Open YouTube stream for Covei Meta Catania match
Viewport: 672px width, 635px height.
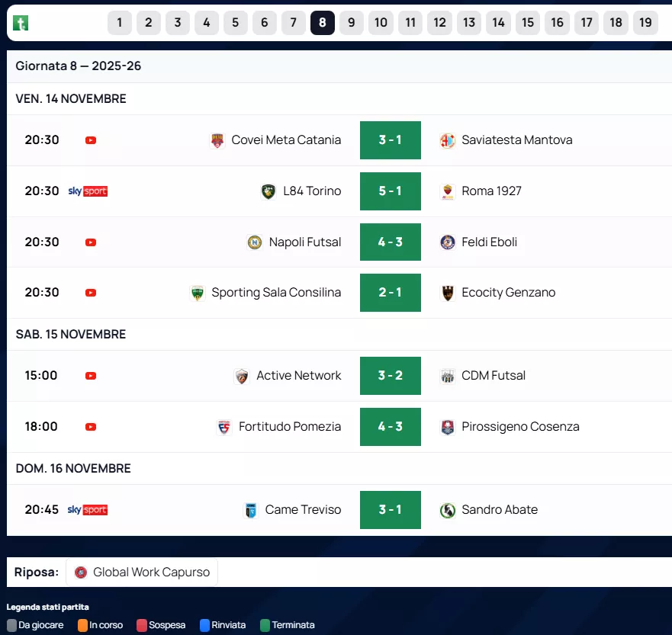91,140
